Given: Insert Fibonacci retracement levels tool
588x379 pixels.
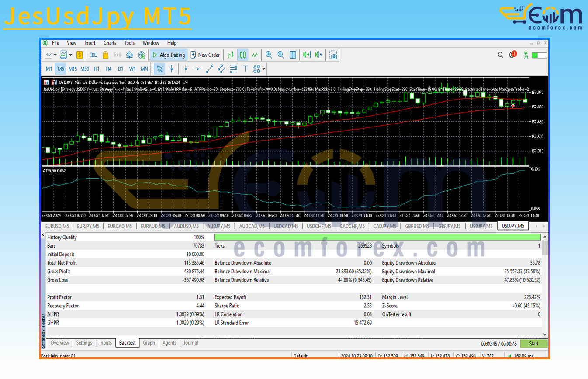Looking at the screenshot, I should click(233, 69).
